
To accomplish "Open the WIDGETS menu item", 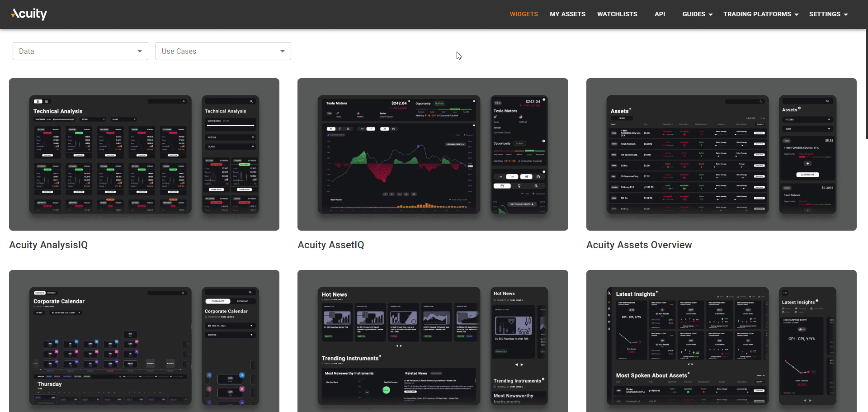I will pyautogui.click(x=524, y=14).
